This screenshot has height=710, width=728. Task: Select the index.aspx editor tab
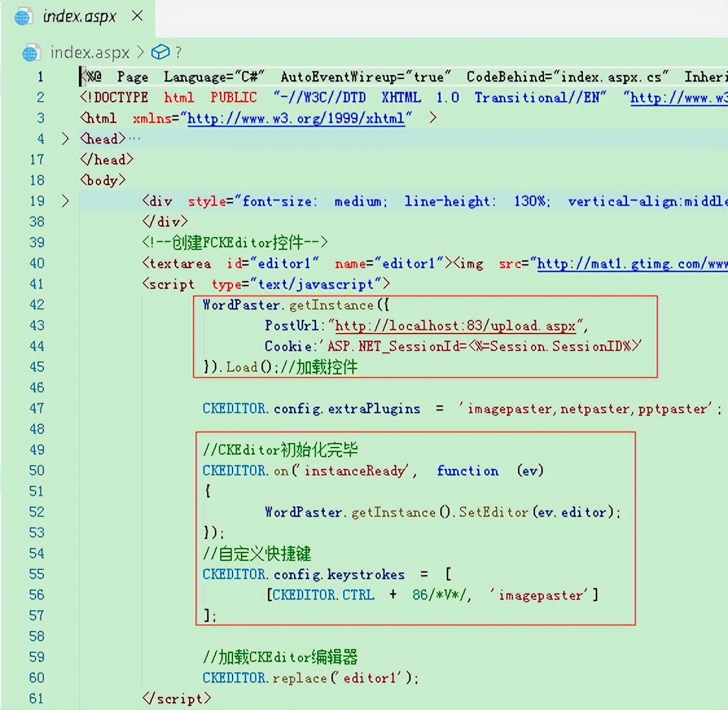78,17
